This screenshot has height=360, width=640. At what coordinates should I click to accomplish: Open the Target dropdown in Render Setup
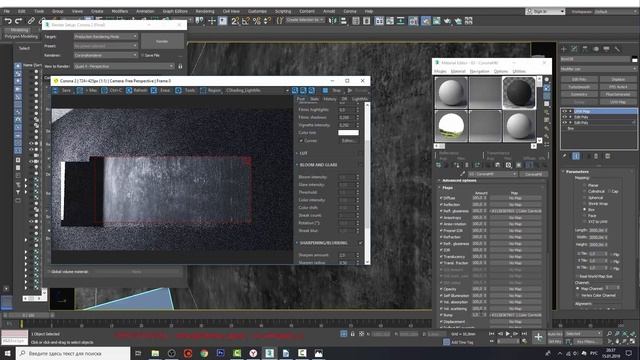[106, 36]
